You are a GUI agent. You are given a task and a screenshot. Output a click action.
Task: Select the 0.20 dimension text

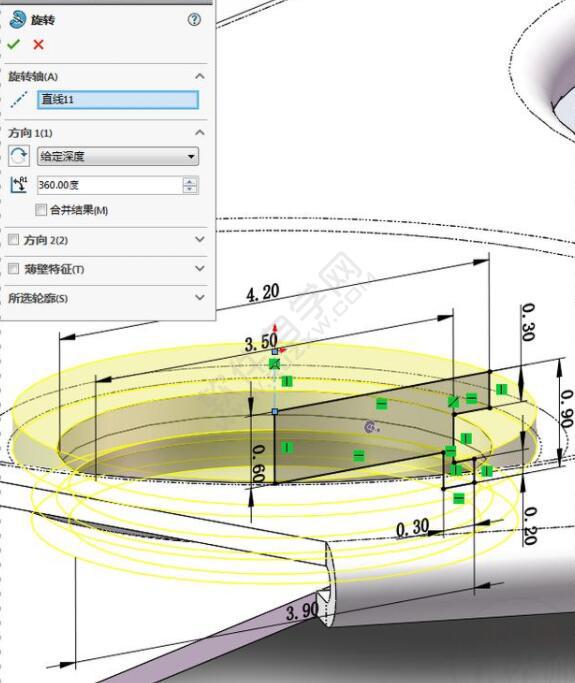[x=530, y=526]
